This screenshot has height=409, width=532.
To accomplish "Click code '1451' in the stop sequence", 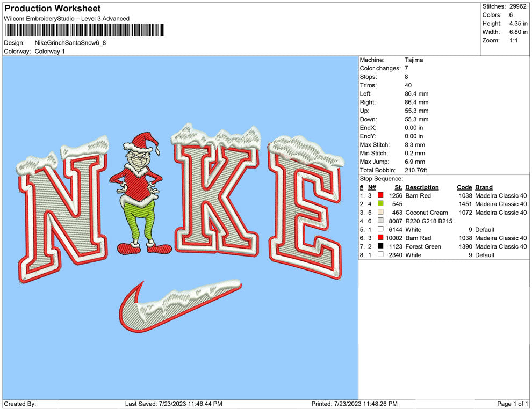I will (465, 204).
